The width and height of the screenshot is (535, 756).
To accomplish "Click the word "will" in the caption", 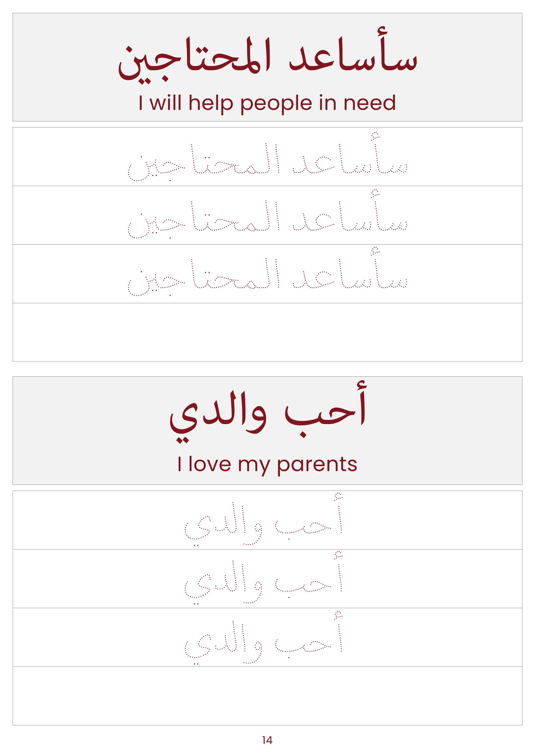I will tap(165, 103).
